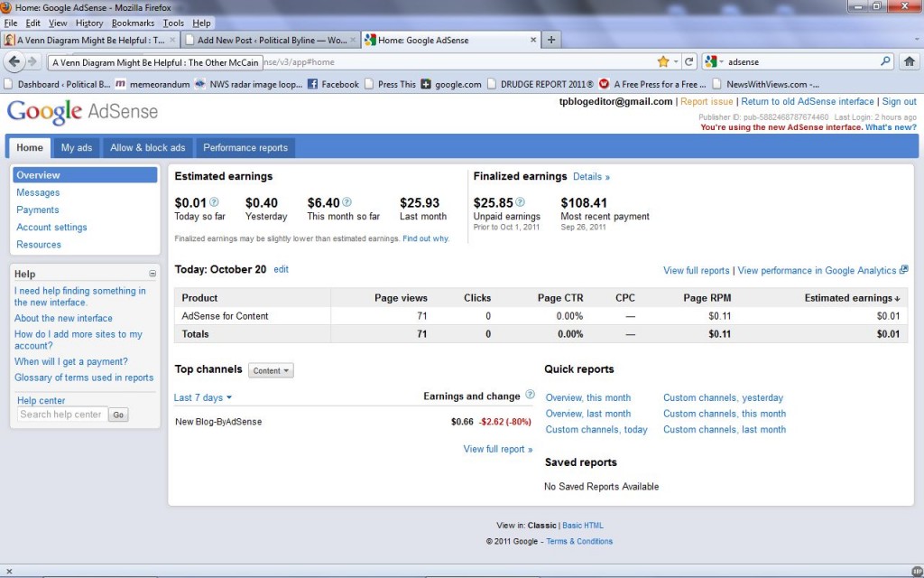The height and width of the screenshot is (578, 924).
Task: Open the Bookmarks menu
Action: click(x=134, y=23)
